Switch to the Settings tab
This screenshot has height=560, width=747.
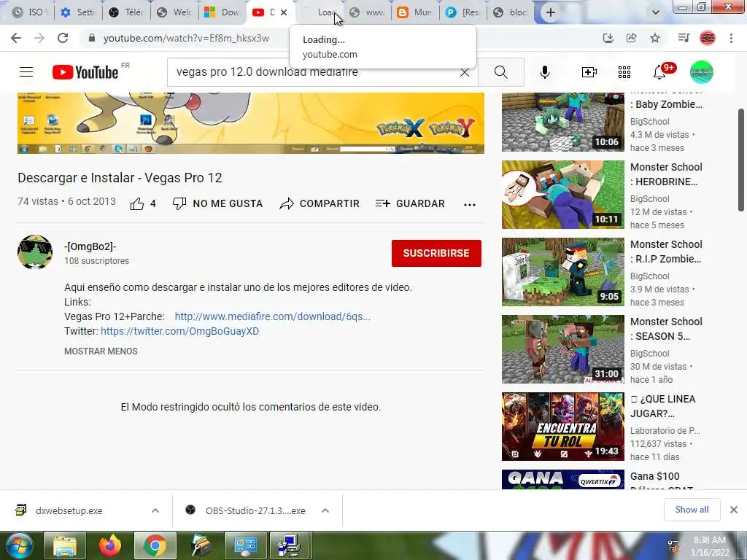(77, 12)
